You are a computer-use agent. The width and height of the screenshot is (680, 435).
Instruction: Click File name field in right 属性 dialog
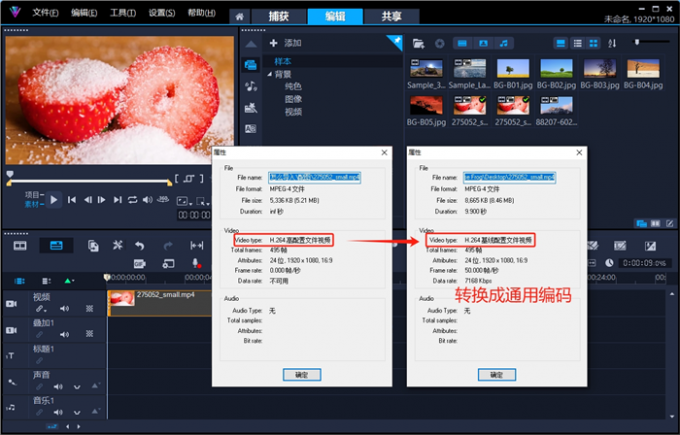point(510,177)
